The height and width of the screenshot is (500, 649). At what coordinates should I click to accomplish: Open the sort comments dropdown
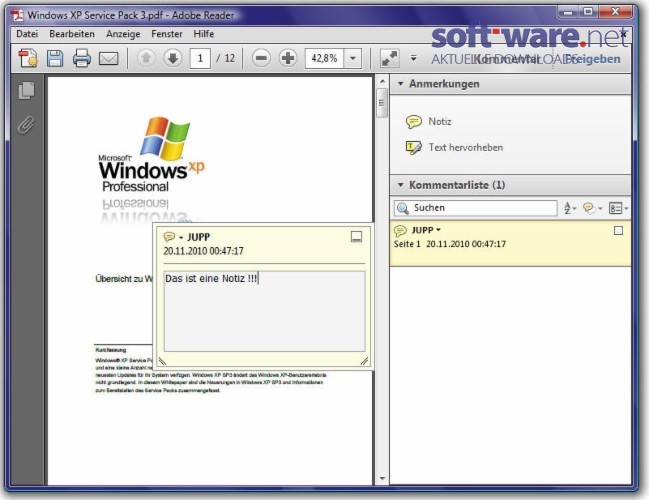click(570, 208)
